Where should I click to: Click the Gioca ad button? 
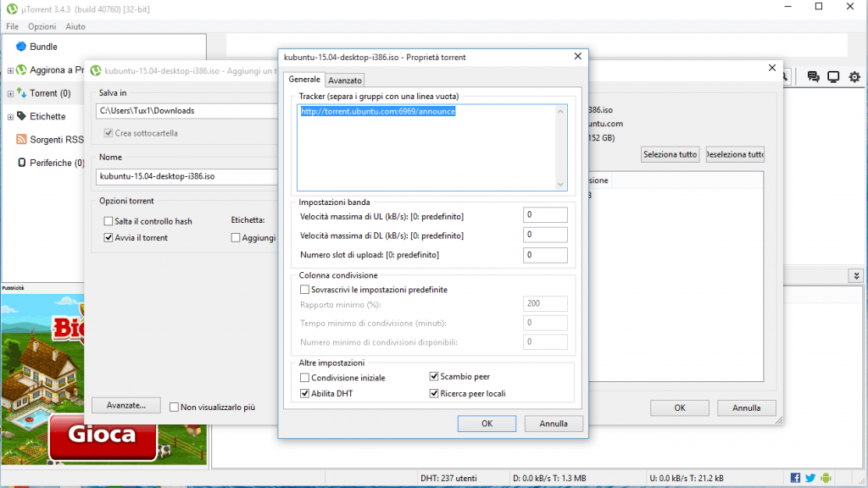[103, 437]
